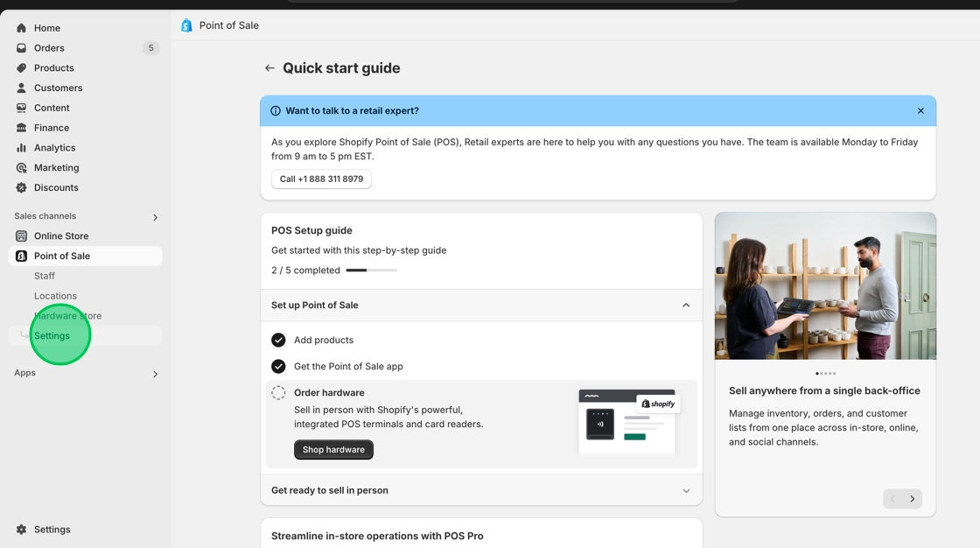This screenshot has height=548, width=980.
Task: Click the Content icon in sidebar
Action: (x=21, y=109)
